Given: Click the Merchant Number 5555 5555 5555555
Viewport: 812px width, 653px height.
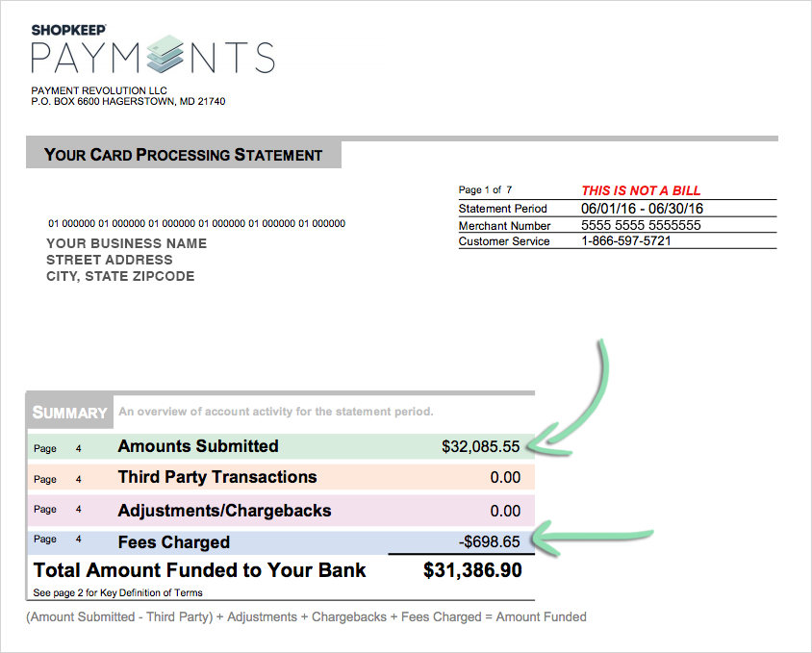Looking at the screenshot, I should [x=641, y=225].
